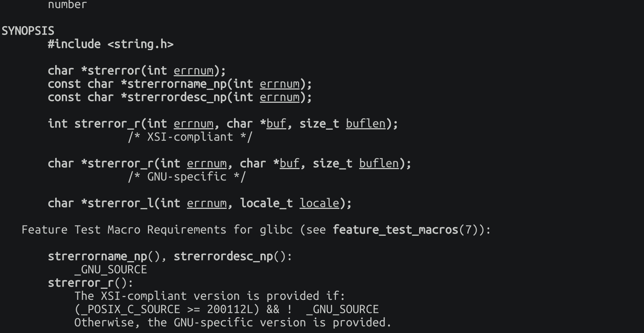
Task: Click "The XSI-compliant version is provided if:" line
Action: point(210,296)
